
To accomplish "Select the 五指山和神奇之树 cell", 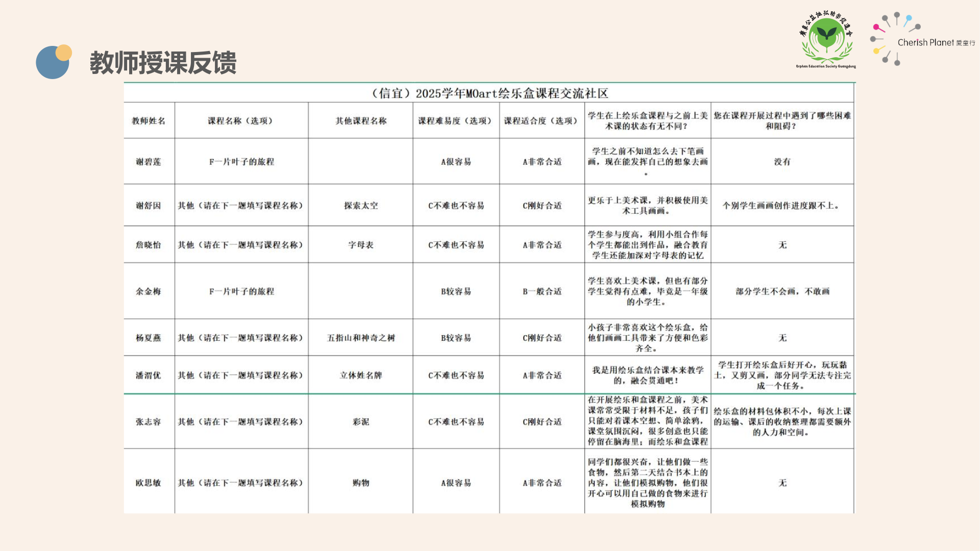I will point(360,338).
